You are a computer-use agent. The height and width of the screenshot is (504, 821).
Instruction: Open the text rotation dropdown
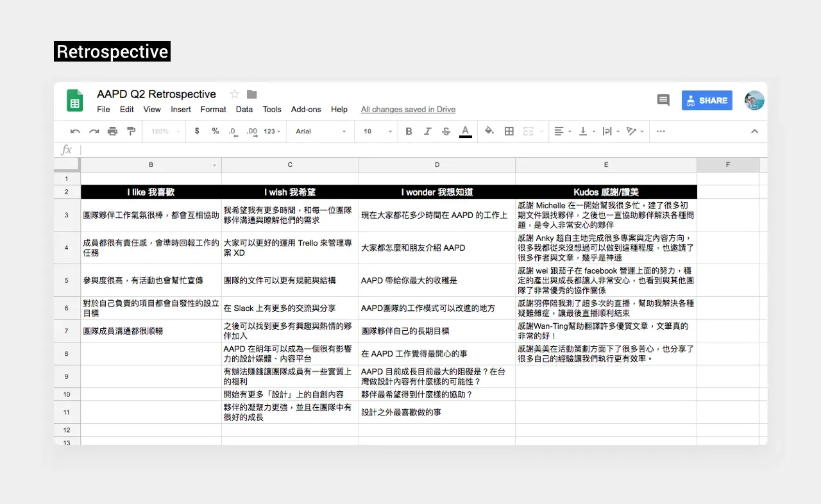pos(635,131)
